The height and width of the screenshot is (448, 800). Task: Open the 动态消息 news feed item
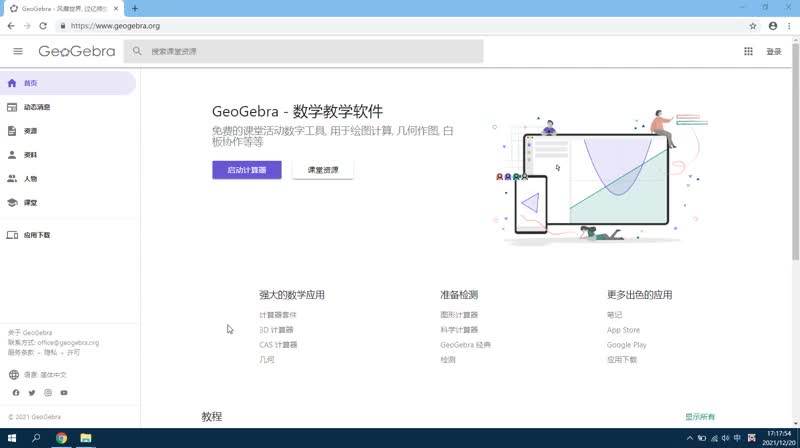coord(68,107)
